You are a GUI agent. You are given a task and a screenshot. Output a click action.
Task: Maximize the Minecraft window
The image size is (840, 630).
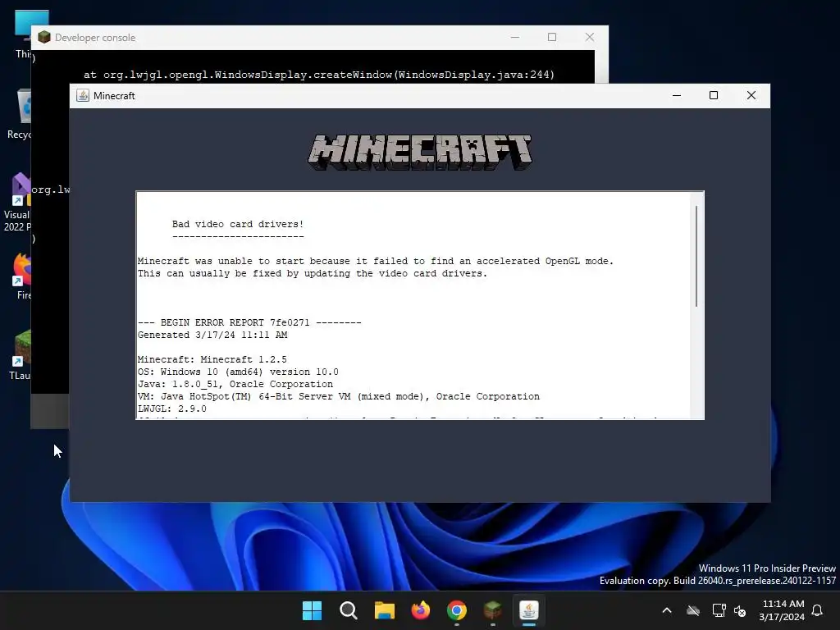click(x=714, y=95)
